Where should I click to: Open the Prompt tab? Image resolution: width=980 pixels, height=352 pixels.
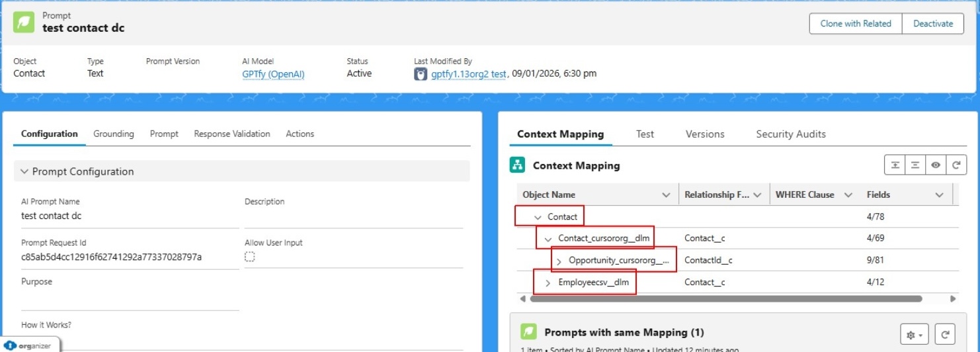coord(164,134)
